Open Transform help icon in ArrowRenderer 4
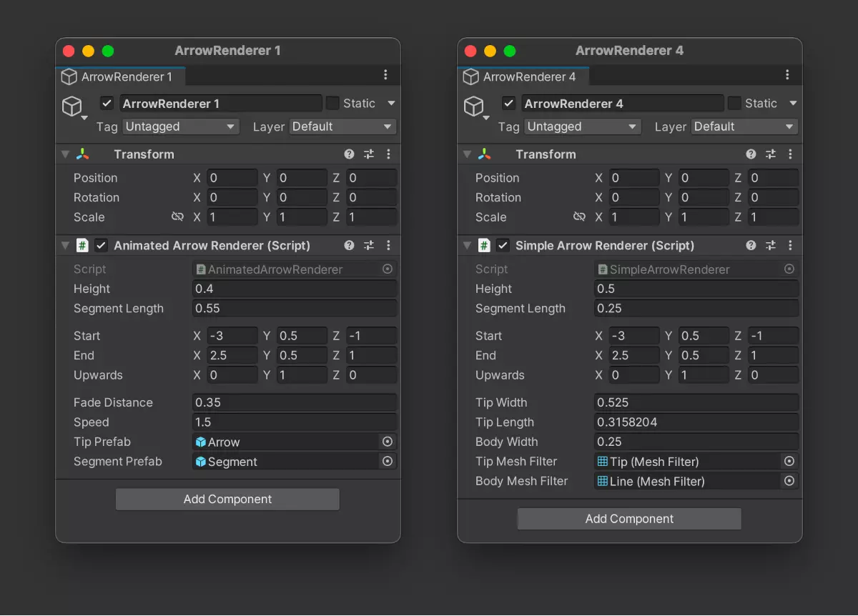 click(x=751, y=154)
